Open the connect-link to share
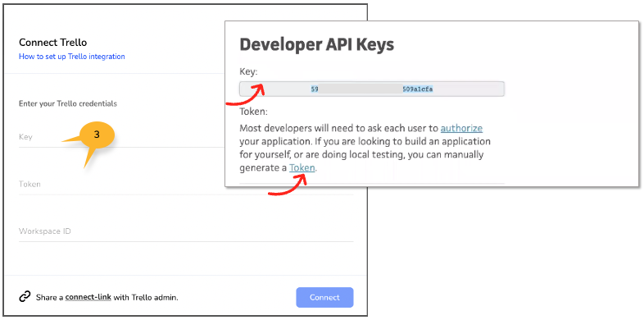Image resolution: width=644 pixels, height=320 pixels. (x=88, y=297)
